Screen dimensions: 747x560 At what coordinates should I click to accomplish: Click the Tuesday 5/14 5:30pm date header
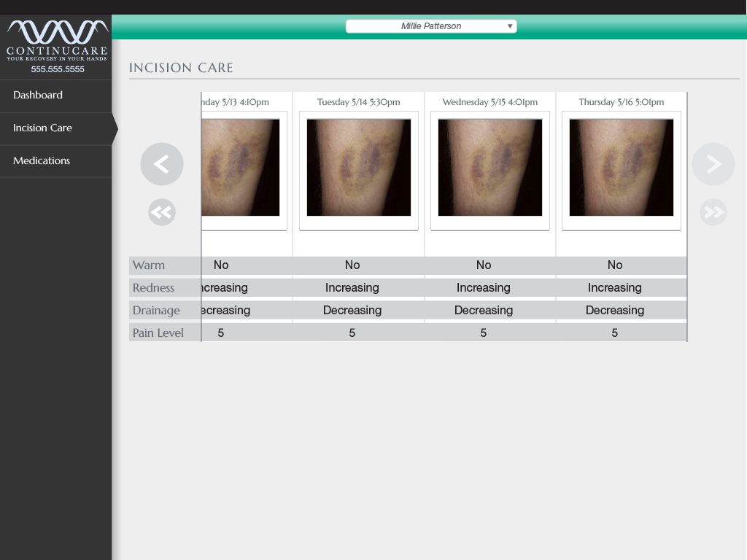[359, 102]
